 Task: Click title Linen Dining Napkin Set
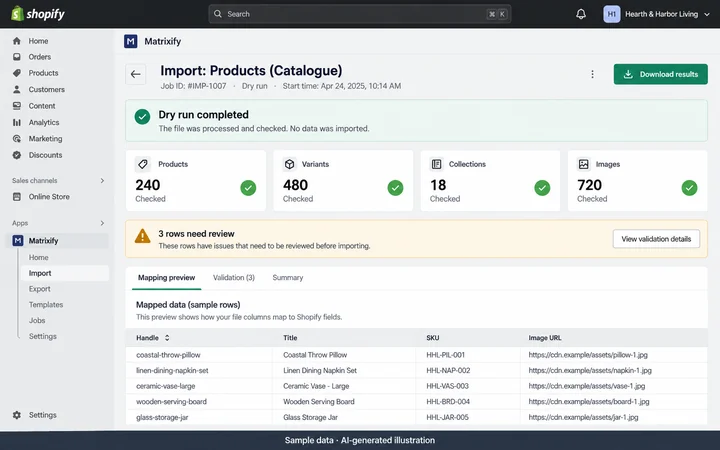[x=320, y=371]
